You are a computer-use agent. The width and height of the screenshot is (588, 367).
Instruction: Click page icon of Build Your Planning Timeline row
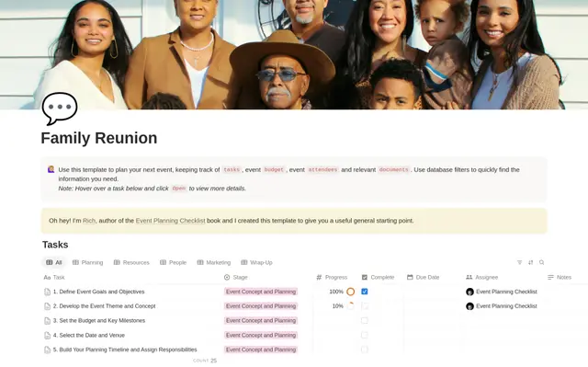(47, 350)
